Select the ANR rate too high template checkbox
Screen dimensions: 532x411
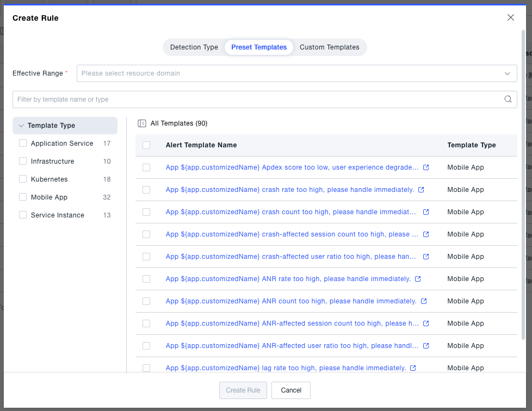tap(146, 279)
